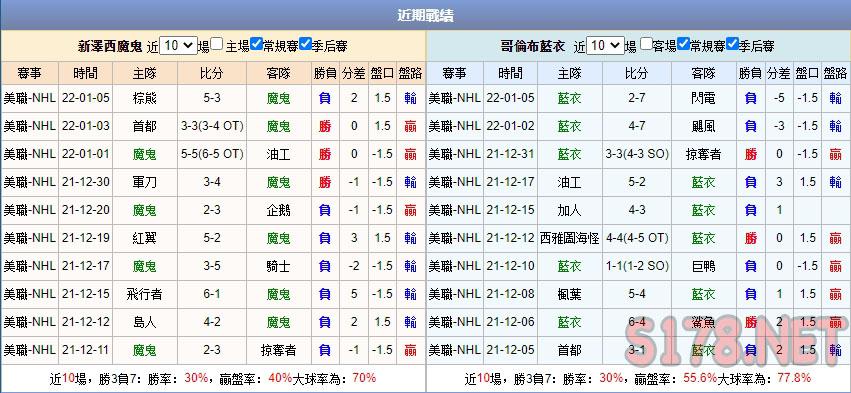This screenshot has width=851, height=393.
Task: Uncheck 常規賽 checkbox in Devils panel
Action: [257, 44]
